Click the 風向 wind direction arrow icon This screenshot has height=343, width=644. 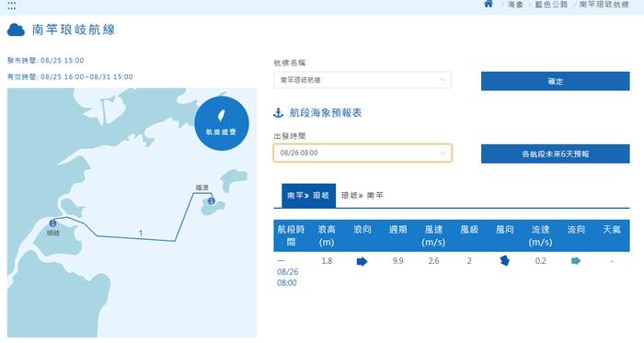tap(505, 260)
